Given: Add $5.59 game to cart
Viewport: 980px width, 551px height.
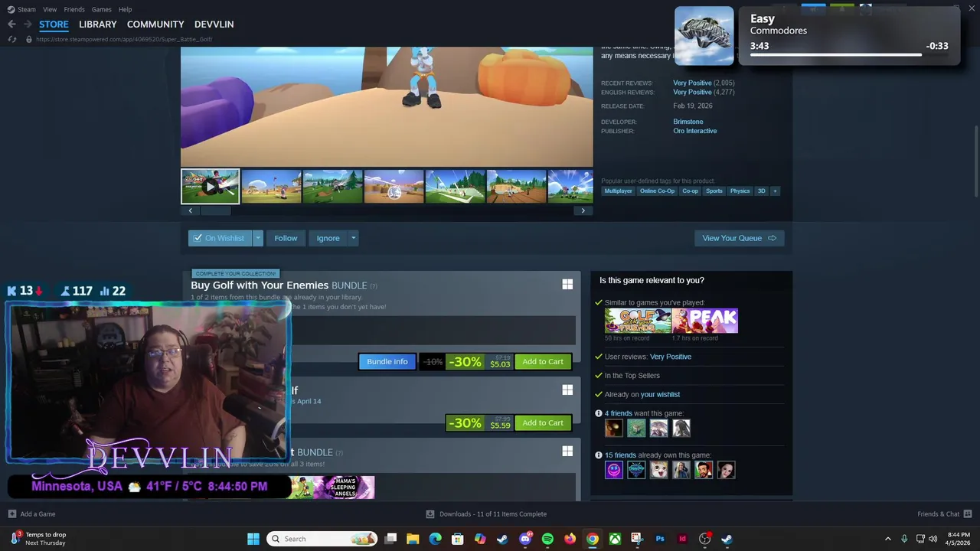Looking at the screenshot, I should (543, 422).
